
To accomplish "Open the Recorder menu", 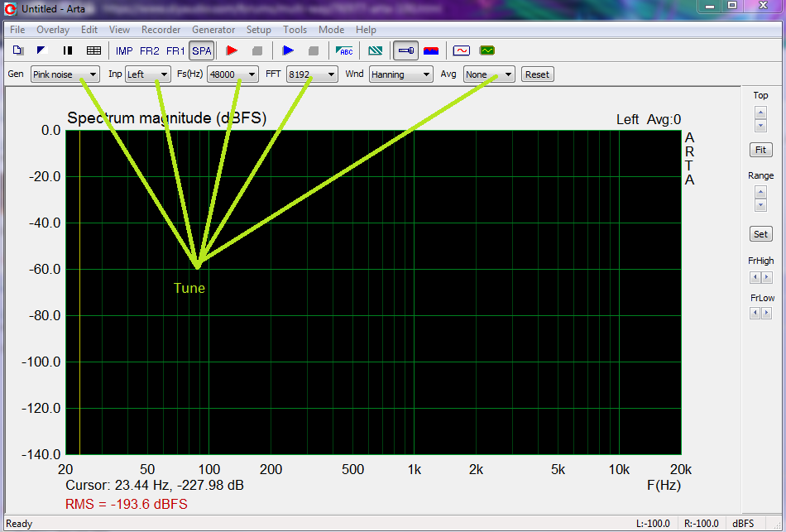I will pyautogui.click(x=161, y=30).
